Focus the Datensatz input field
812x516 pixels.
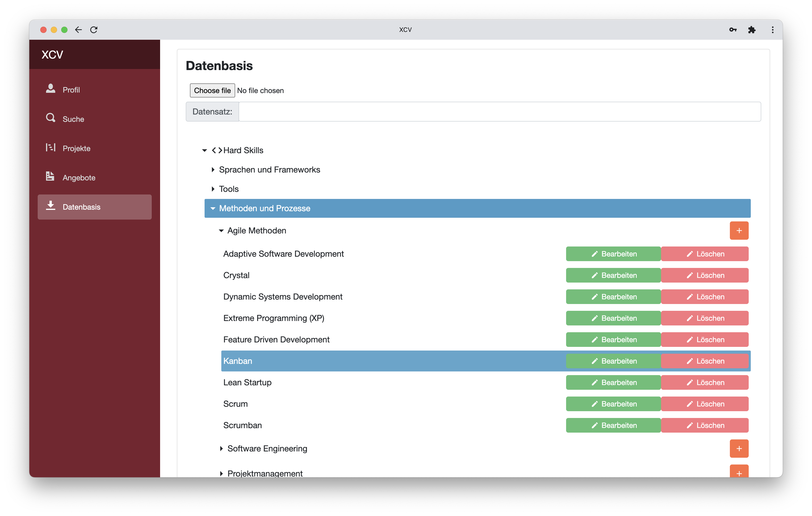pyautogui.click(x=500, y=112)
